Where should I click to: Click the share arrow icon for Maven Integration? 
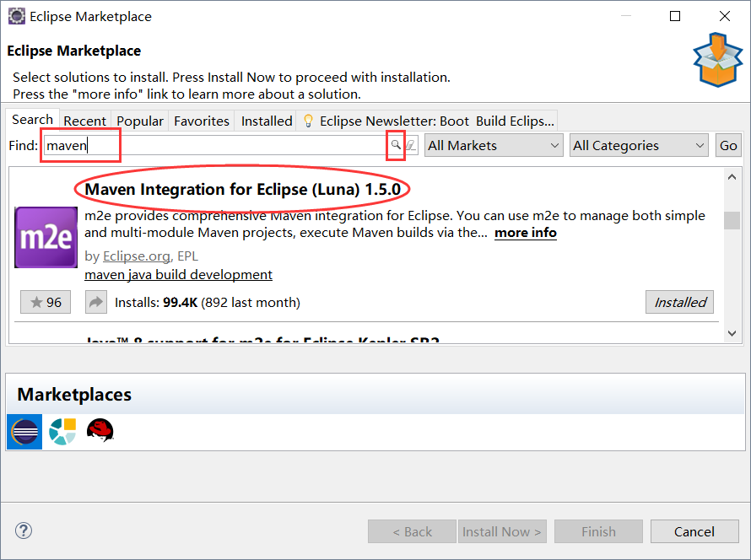96,302
